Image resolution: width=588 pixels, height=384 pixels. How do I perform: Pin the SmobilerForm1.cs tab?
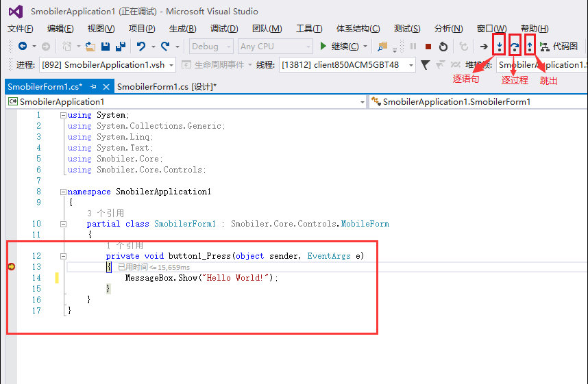[93, 86]
